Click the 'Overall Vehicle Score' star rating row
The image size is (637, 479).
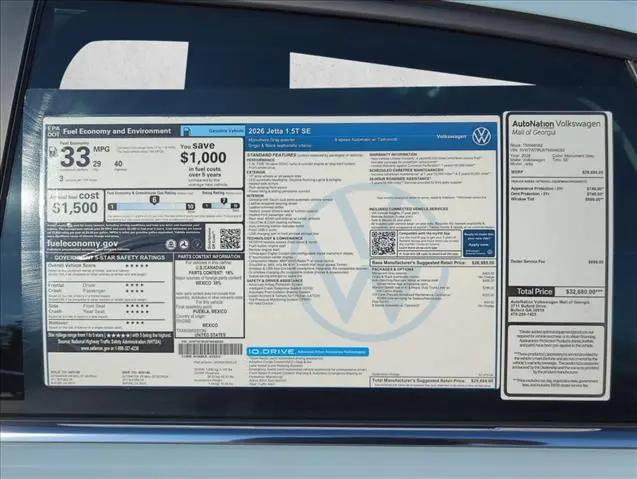[98, 265]
